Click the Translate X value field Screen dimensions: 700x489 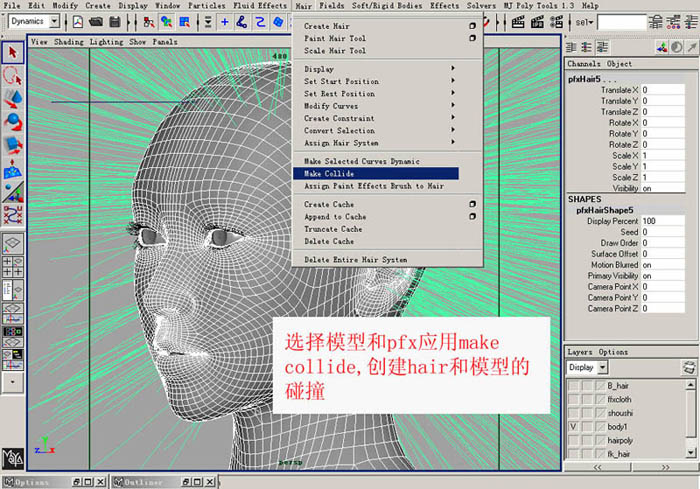pos(662,90)
